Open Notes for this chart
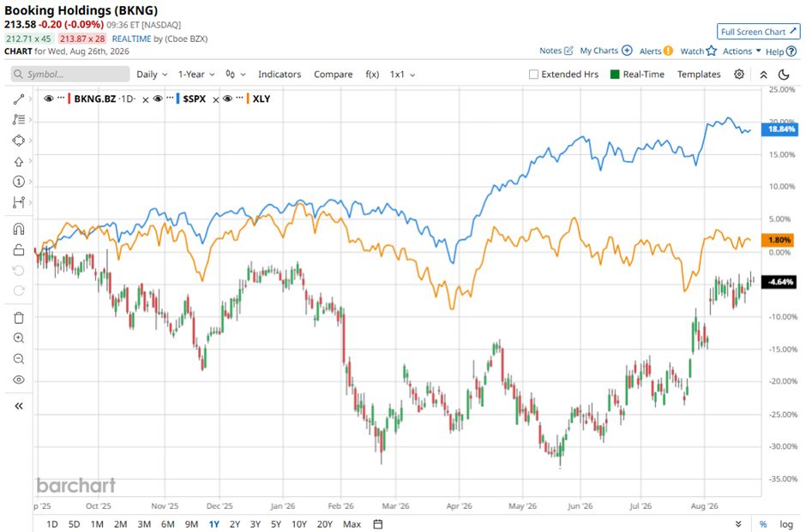 [x=556, y=51]
